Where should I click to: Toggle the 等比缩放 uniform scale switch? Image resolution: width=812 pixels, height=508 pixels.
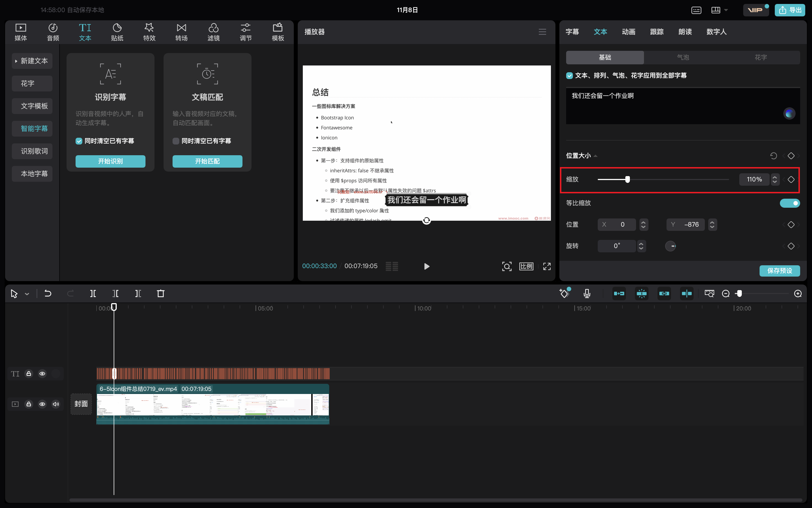tap(789, 203)
